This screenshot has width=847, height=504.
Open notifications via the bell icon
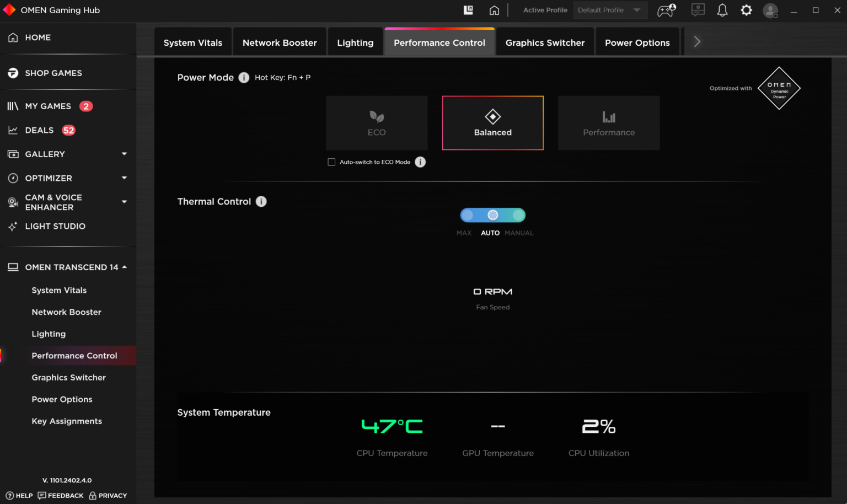coord(722,9)
